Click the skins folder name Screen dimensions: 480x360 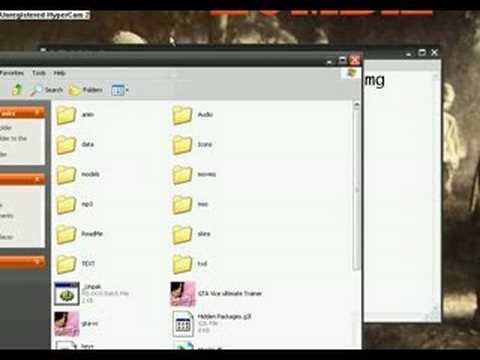[x=204, y=234]
